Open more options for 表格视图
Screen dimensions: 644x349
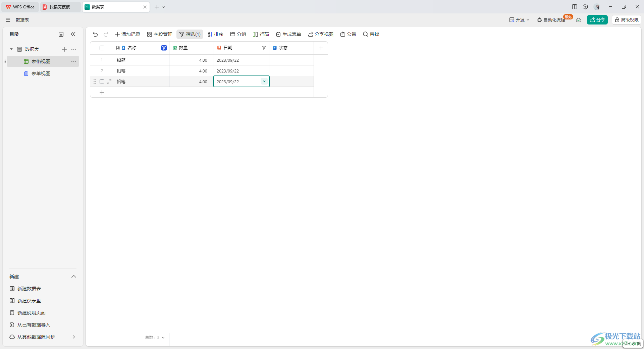(74, 61)
